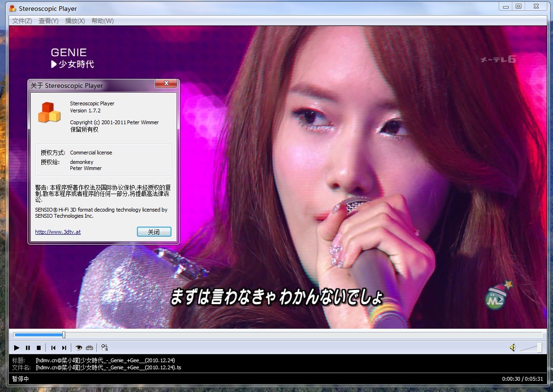This screenshot has width=553, height=392.
Task: Click the 暂停中 status text
Action: 20,379
